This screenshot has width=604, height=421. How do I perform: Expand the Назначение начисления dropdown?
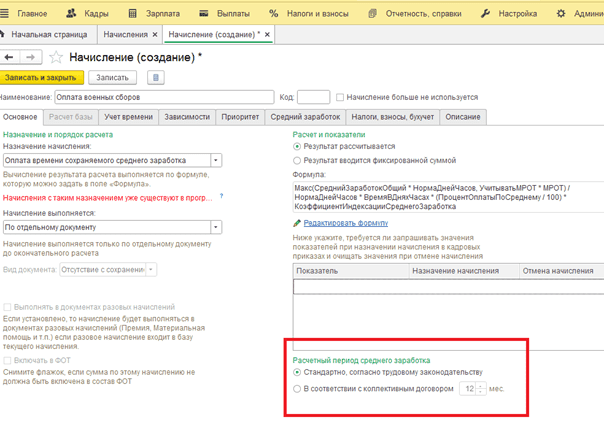216,160
